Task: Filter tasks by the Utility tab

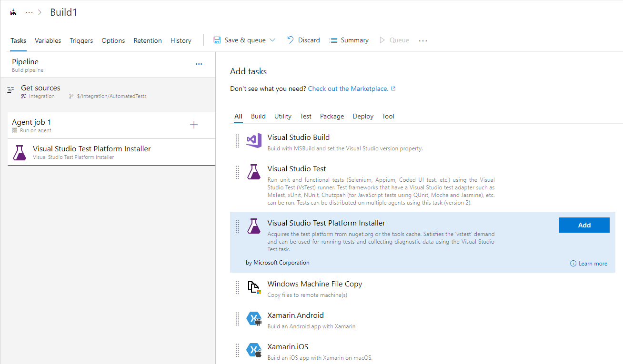Action: pyautogui.click(x=282, y=116)
